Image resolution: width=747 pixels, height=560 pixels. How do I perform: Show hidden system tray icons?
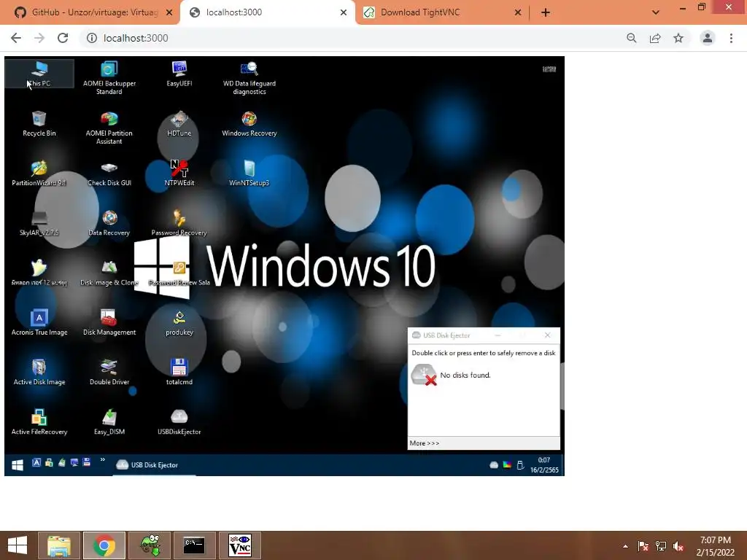(625, 546)
